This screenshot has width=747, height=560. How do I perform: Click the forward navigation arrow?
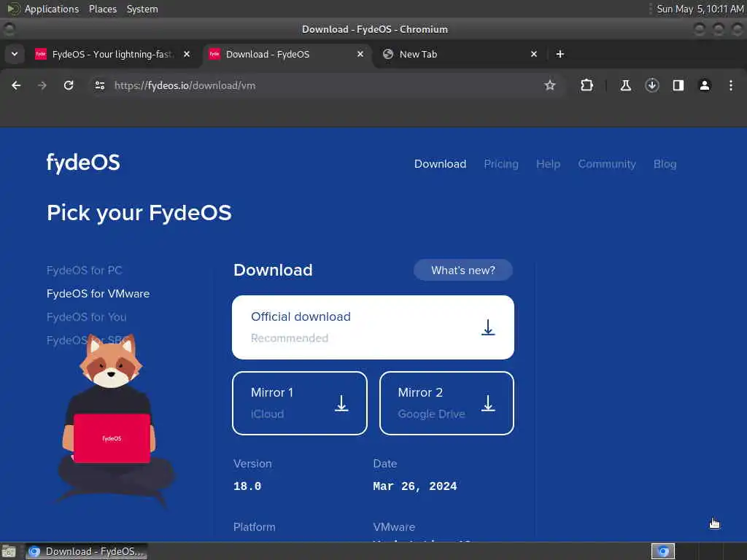42,85
